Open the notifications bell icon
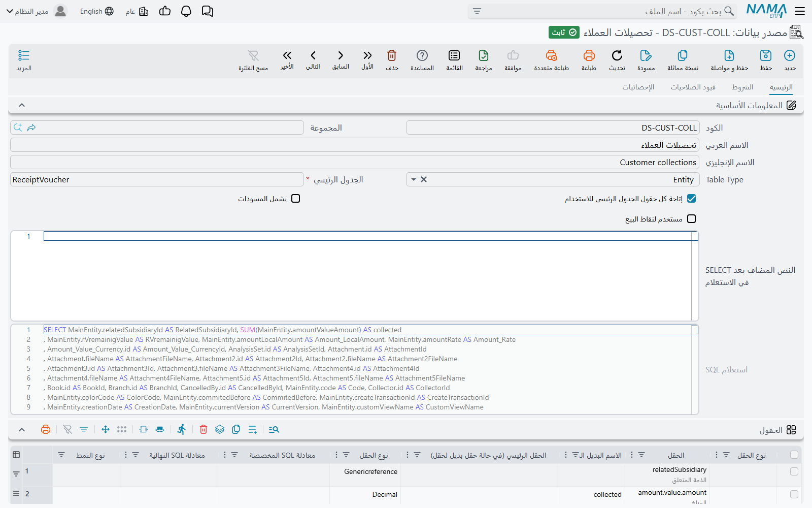Viewport: 812px width, 508px height. pyautogui.click(x=186, y=11)
